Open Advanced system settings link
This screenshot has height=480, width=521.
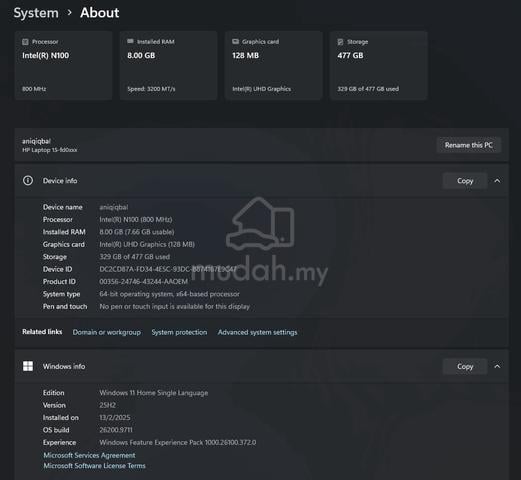pyautogui.click(x=257, y=332)
